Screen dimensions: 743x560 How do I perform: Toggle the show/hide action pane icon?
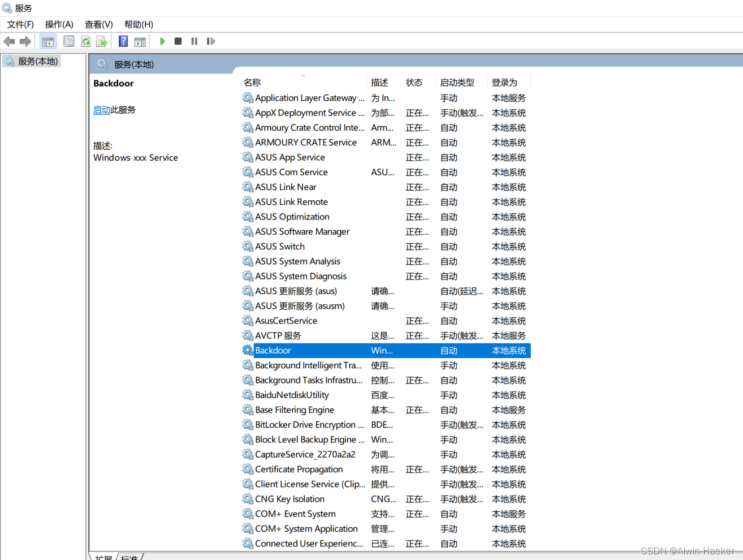coord(140,41)
